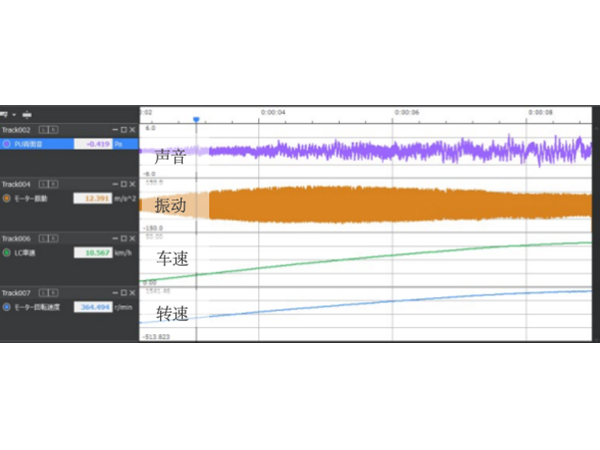
Task: Click the first tool icon in top-left toolbar
Action: pos(5,113)
